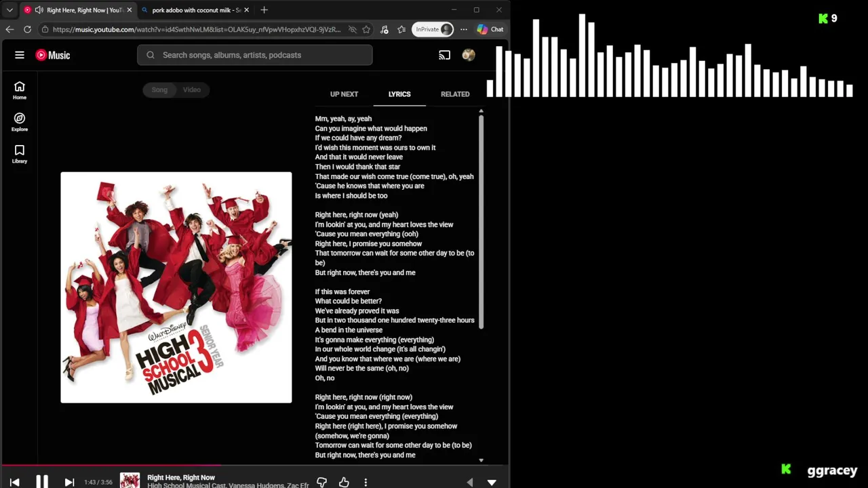
Task: Click the lyrics scroll up arrow
Action: (x=481, y=111)
